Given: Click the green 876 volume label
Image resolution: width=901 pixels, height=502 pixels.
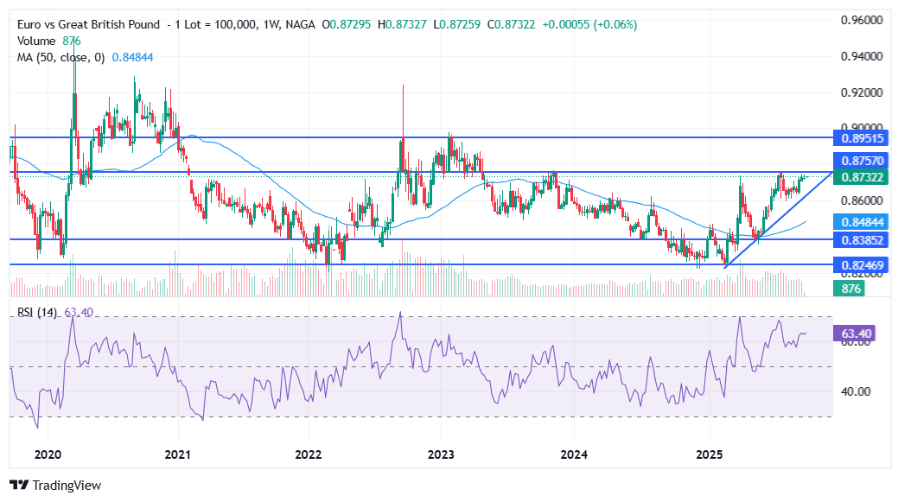Looking at the screenshot, I should [850, 288].
